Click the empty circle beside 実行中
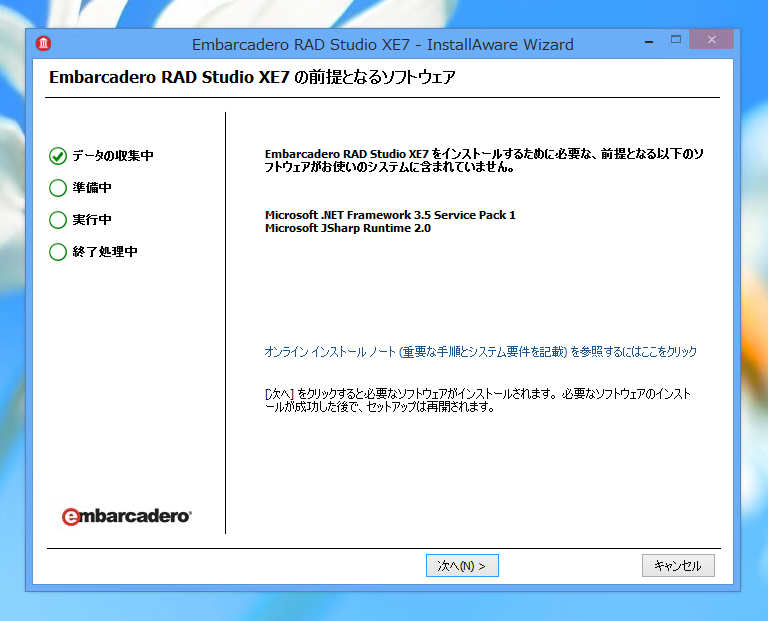The image size is (768, 621). point(58,220)
